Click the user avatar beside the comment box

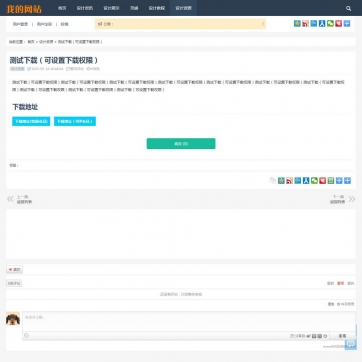pyautogui.click(x=13, y=319)
